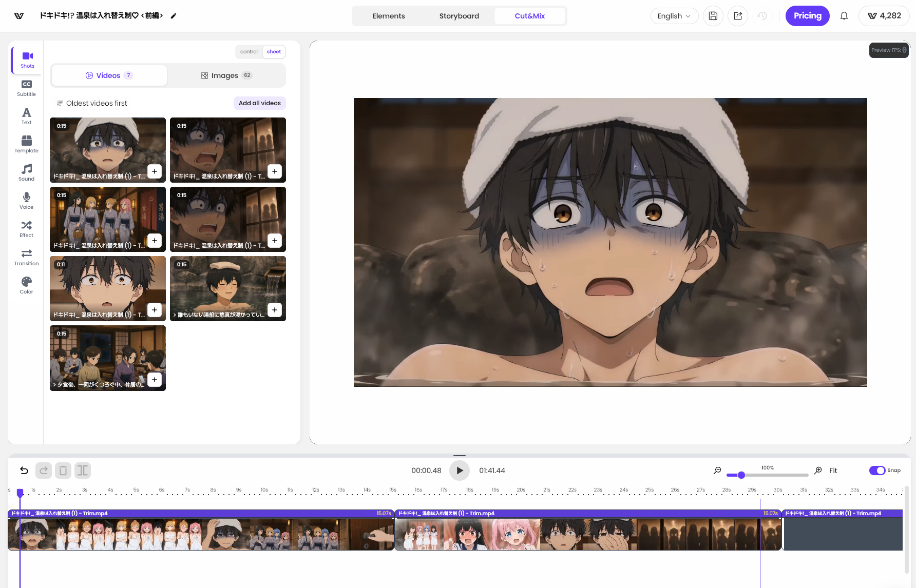This screenshot has width=916, height=588.
Task: Select the third timeline clip at right
Action: coord(843,530)
